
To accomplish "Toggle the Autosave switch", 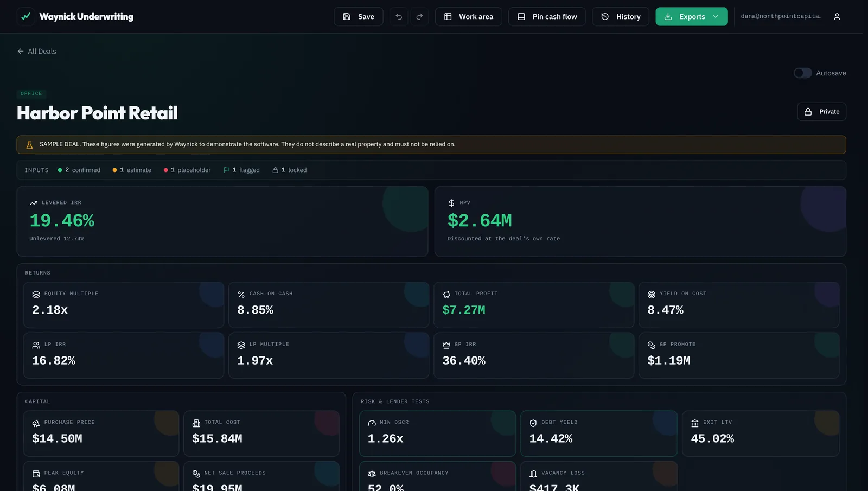I will pos(802,73).
